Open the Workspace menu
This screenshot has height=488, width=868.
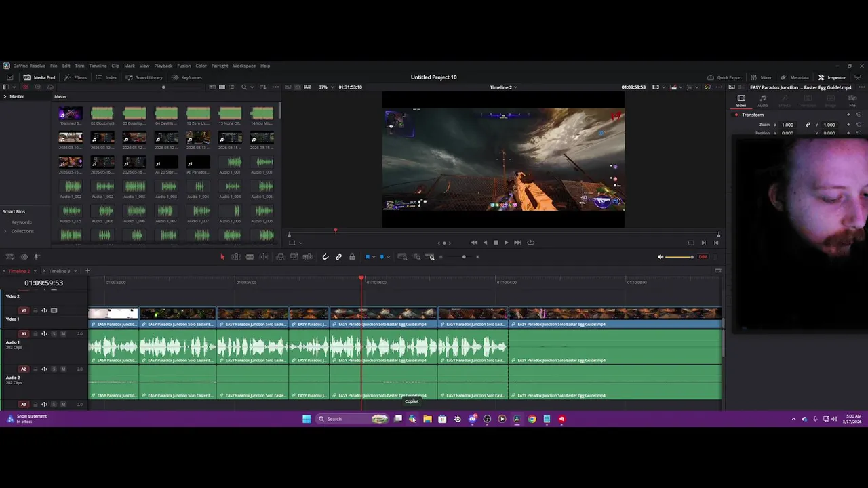[244, 66]
